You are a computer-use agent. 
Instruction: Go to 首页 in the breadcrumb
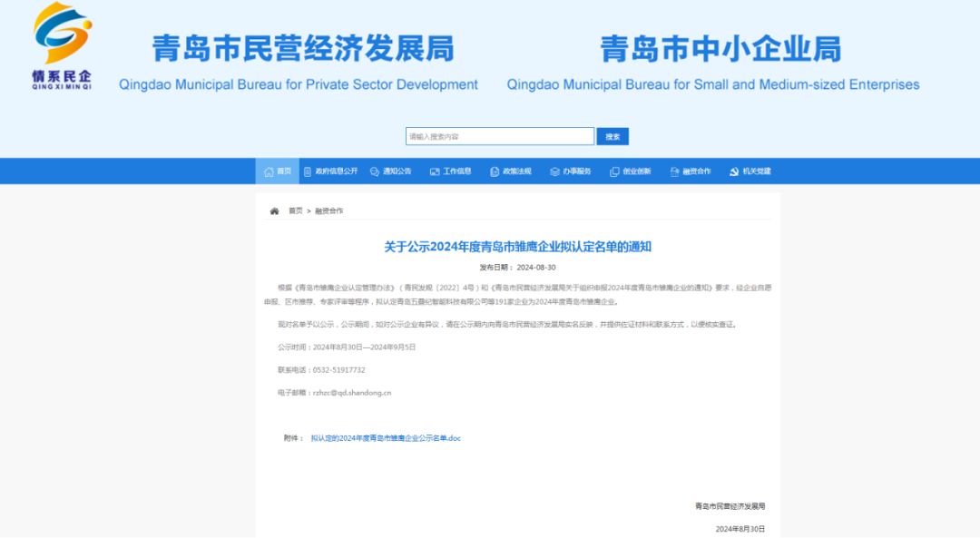tap(296, 210)
